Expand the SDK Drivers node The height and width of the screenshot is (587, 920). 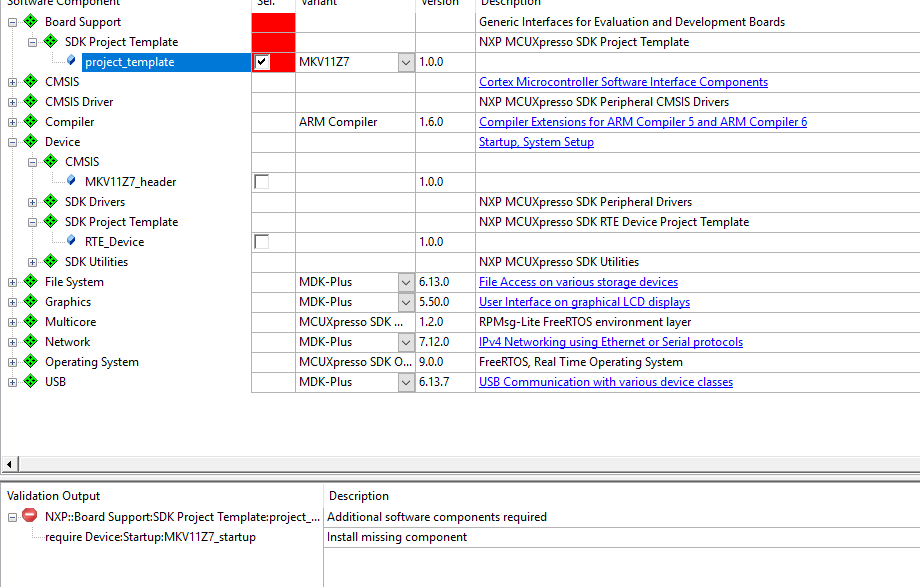pos(32,203)
